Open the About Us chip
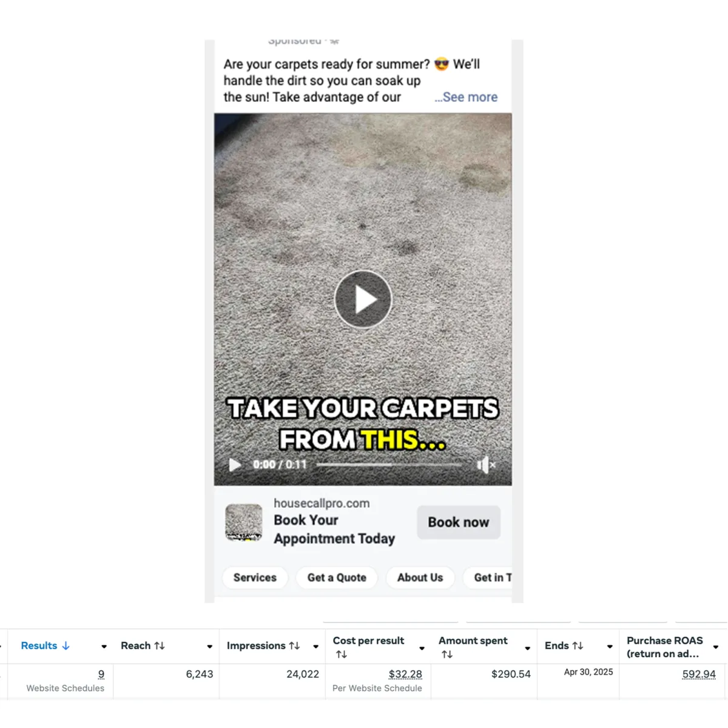This screenshot has height=728, width=728. (x=420, y=578)
